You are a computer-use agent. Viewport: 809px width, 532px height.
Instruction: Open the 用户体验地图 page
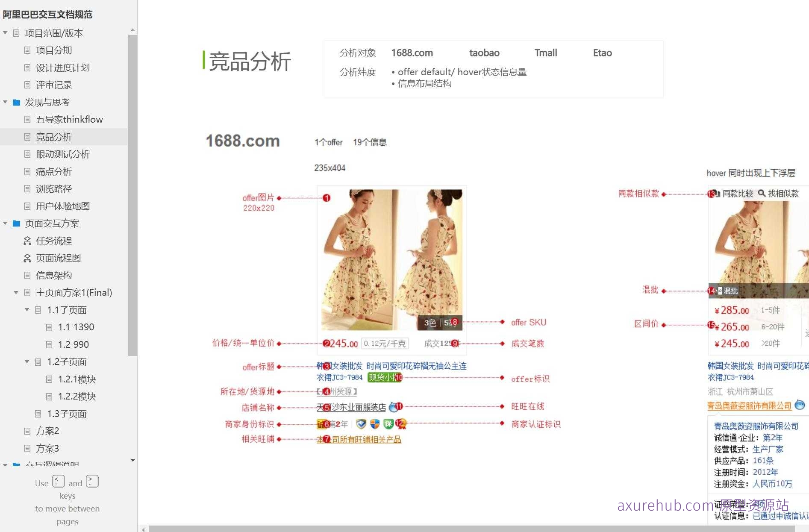coord(63,206)
